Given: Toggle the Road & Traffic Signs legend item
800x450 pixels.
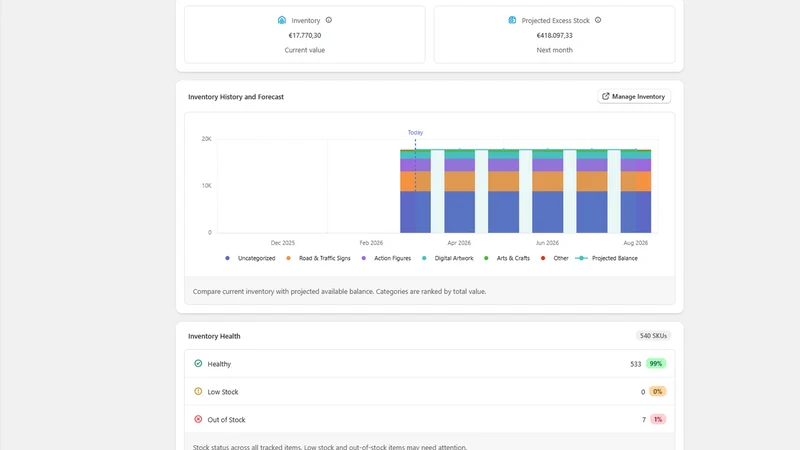Looking at the screenshot, I should click(318, 258).
